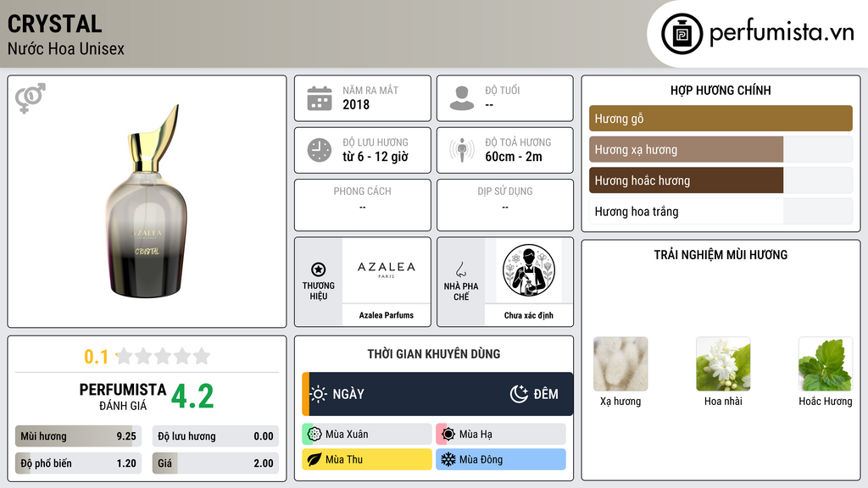Click the Hương gỗ accord bar
The width and height of the screenshot is (868, 488).
[721, 119]
